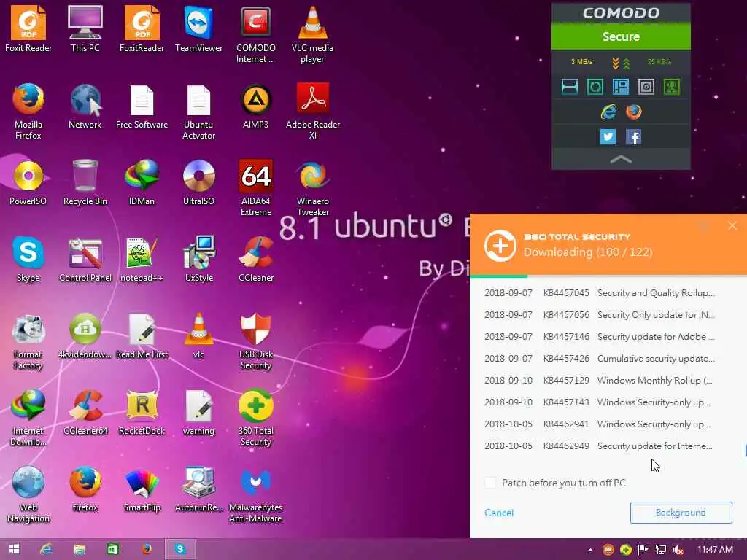Viewport: 747px width, 560px height.
Task: Select the Free Software document icon
Action: [142, 106]
